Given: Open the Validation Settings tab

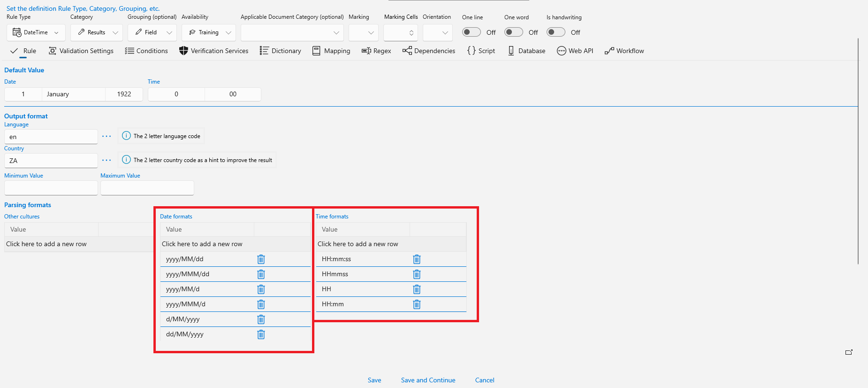Looking at the screenshot, I should point(81,51).
